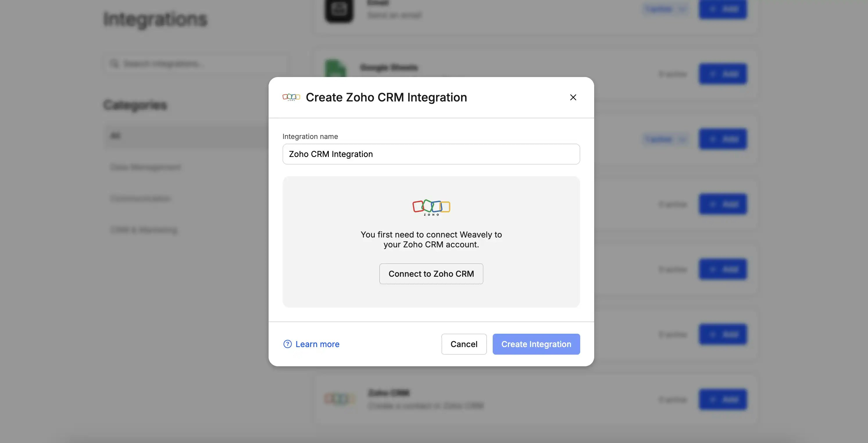Image resolution: width=868 pixels, height=443 pixels.
Task: Click the magnifying glass in the search field
Action: (114, 63)
